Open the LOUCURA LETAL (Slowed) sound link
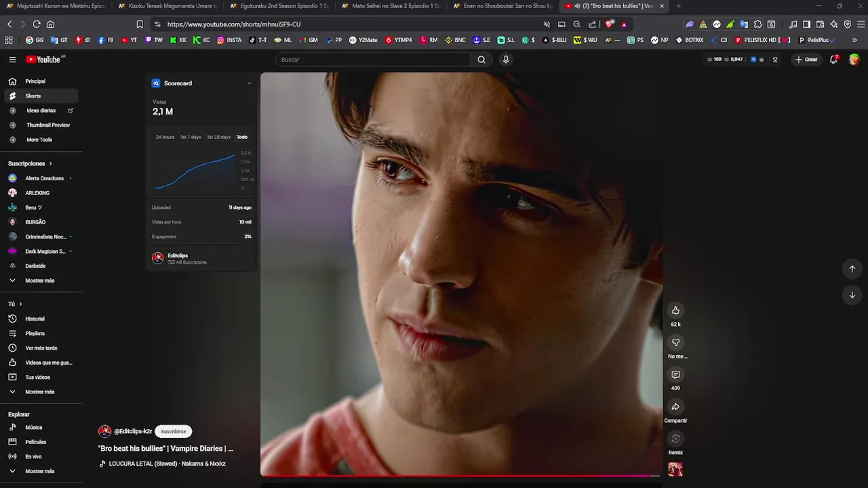The width and height of the screenshot is (868, 488). [x=167, y=464]
